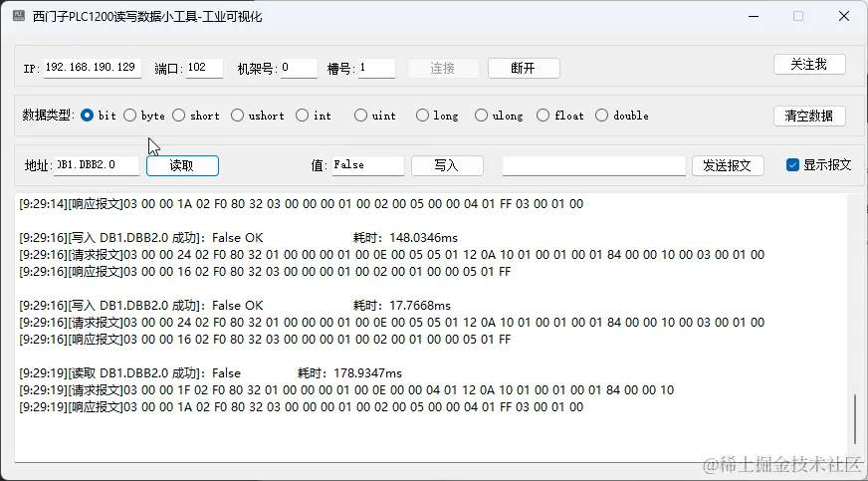Click the 关注我 button
Viewport: 868px width, 481px height.
pyautogui.click(x=809, y=64)
